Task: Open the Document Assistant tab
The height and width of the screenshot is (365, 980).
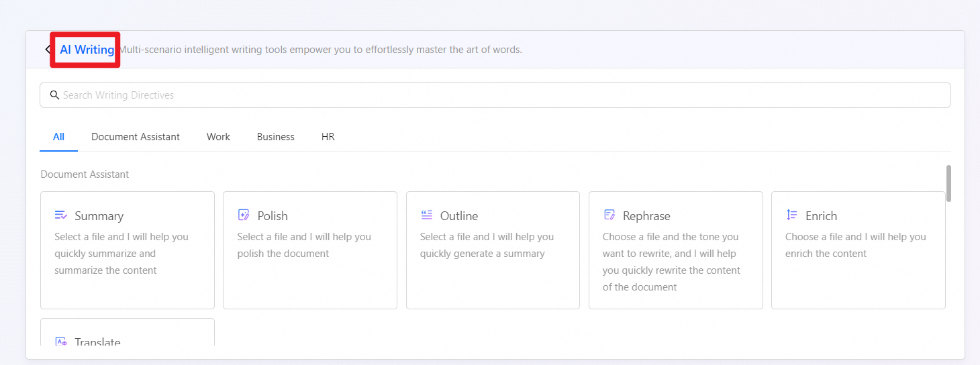Action: (x=136, y=137)
